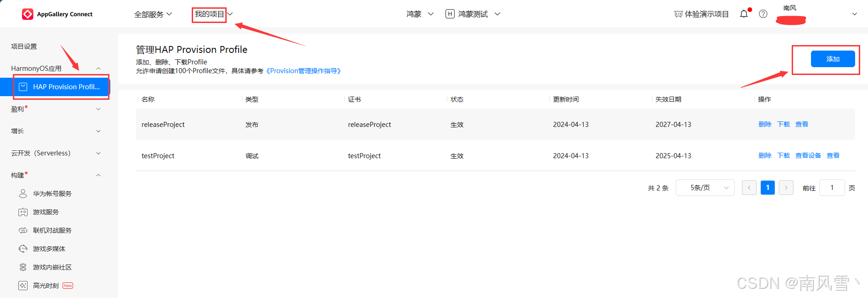Viewport: 868px width, 298px height.
Task: Open 项目设置 in sidebar
Action: pyautogui.click(x=24, y=46)
